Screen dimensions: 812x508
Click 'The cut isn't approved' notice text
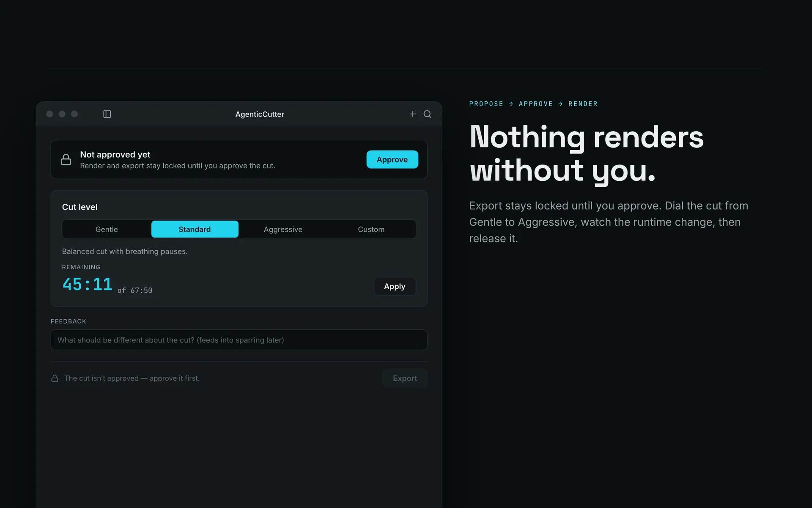pyautogui.click(x=132, y=378)
